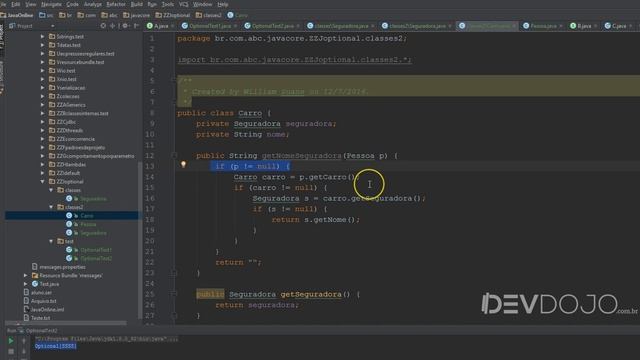This screenshot has height=360, width=640.
Task: Open the Code menu
Action: coord(72,4)
